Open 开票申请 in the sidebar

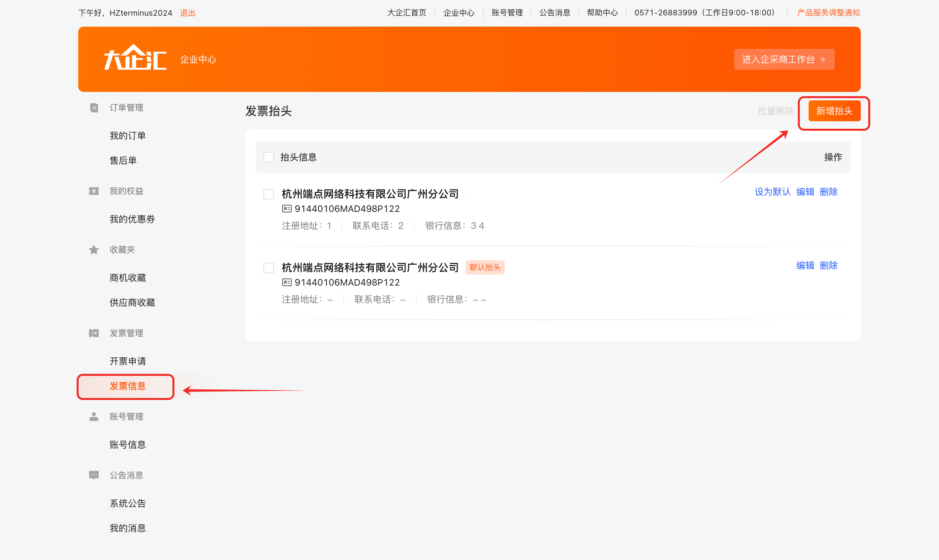click(x=127, y=361)
